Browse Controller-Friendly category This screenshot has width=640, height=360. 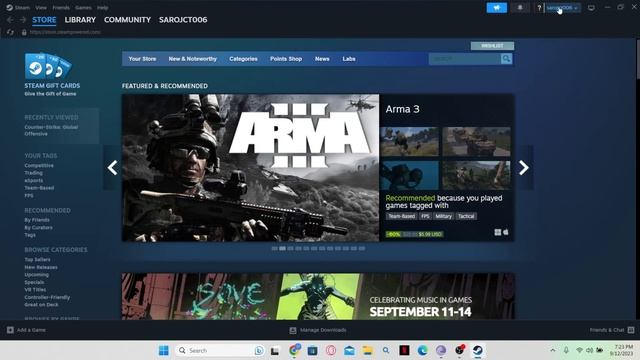47,297
